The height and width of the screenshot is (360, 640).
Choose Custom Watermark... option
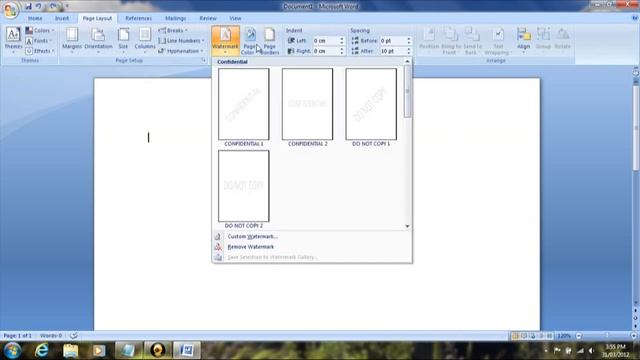click(x=312, y=236)
